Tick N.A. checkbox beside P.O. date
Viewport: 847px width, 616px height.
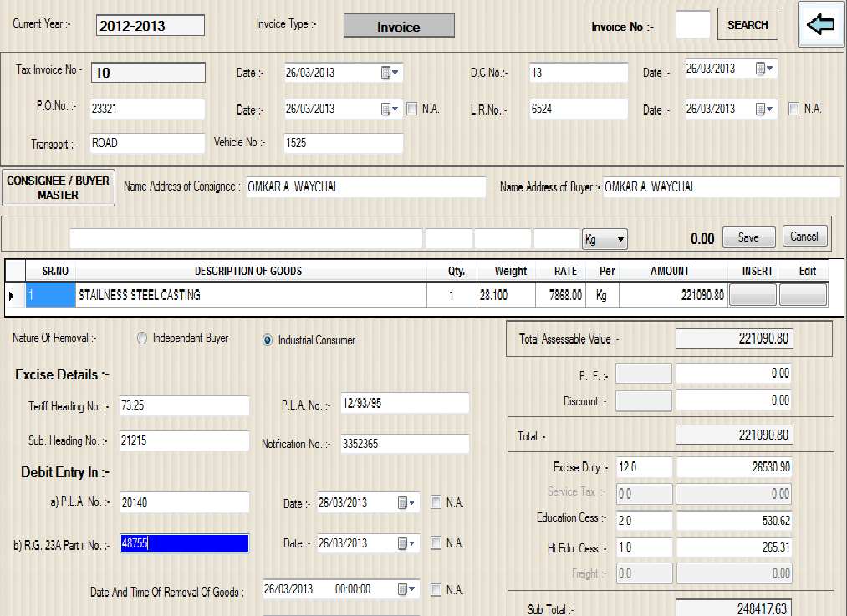click(x=412, y=109)
